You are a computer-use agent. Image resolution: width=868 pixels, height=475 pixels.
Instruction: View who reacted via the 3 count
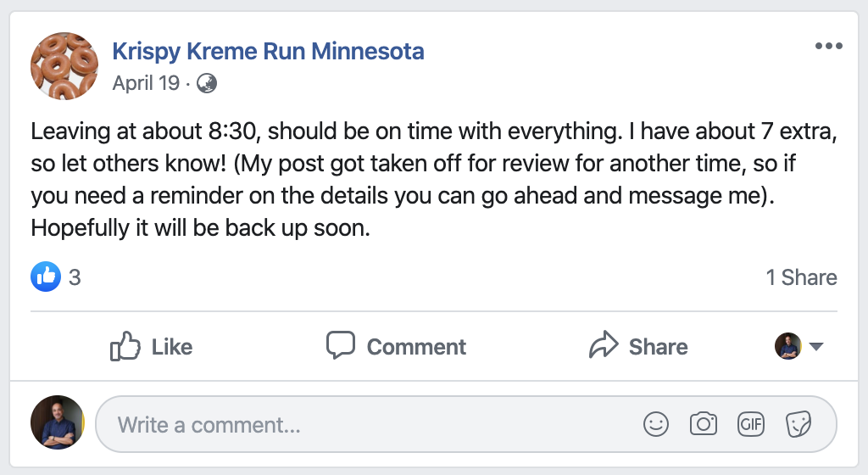75,277
